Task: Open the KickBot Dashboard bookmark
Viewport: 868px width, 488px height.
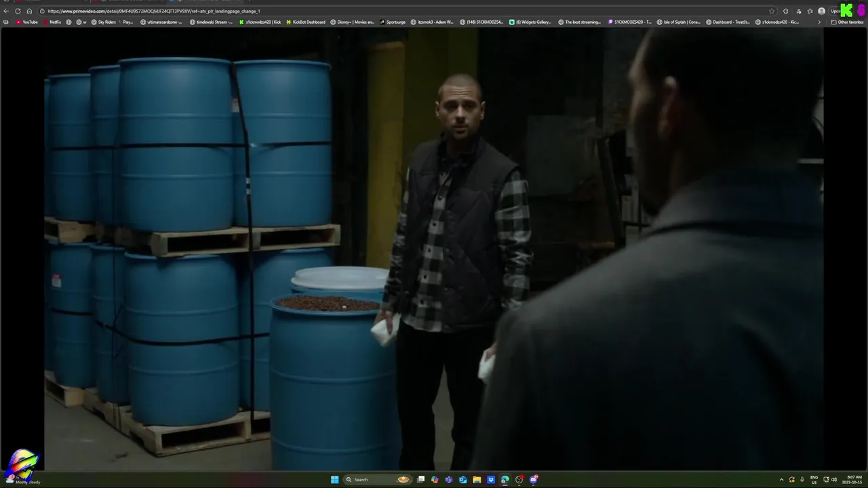Action: [306, 22]
